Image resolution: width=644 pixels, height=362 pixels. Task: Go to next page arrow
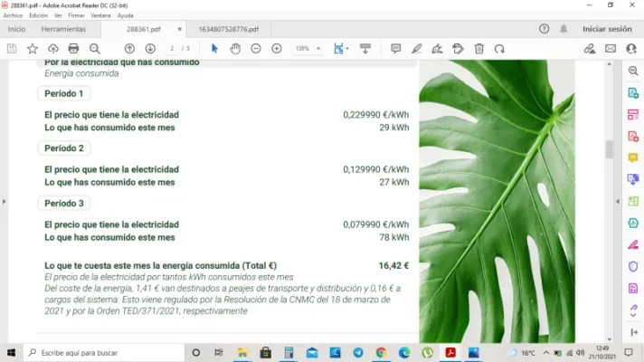coord(150,49)
